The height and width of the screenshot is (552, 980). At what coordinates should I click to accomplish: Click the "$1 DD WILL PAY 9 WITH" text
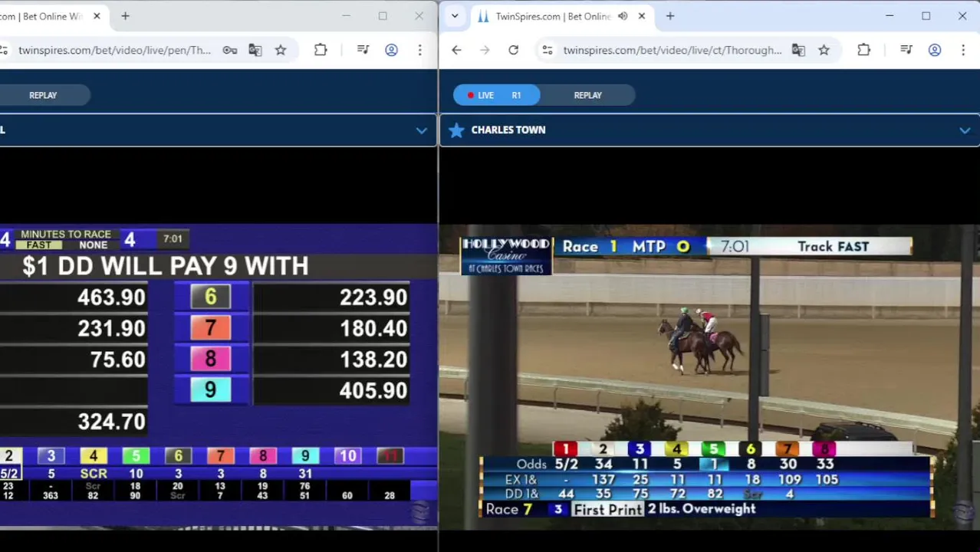[166, 266]
